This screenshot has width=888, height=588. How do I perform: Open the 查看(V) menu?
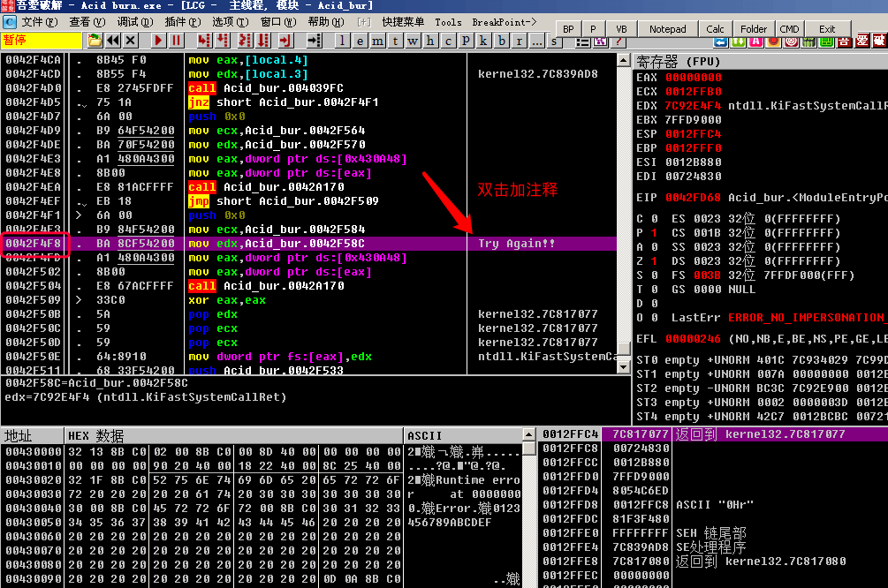pos(87,22)
